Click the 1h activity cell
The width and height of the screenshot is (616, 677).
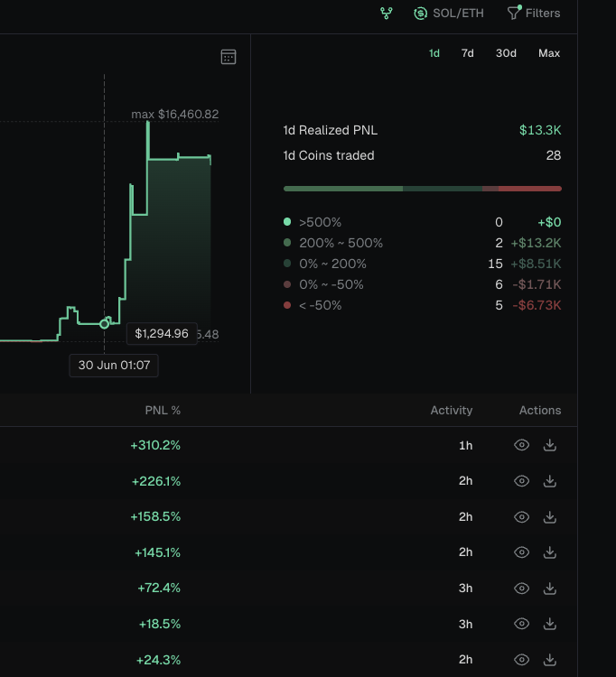(x=465, y=445)
